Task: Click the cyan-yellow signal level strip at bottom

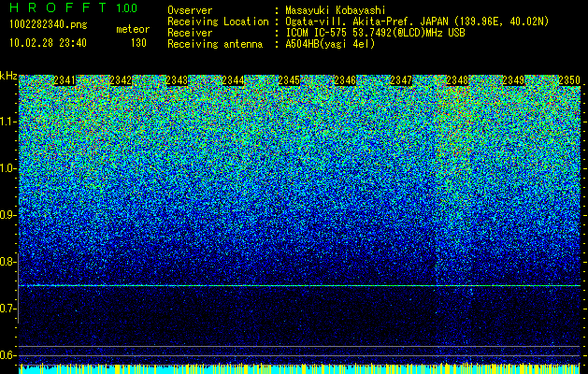Action: (299, 368)
